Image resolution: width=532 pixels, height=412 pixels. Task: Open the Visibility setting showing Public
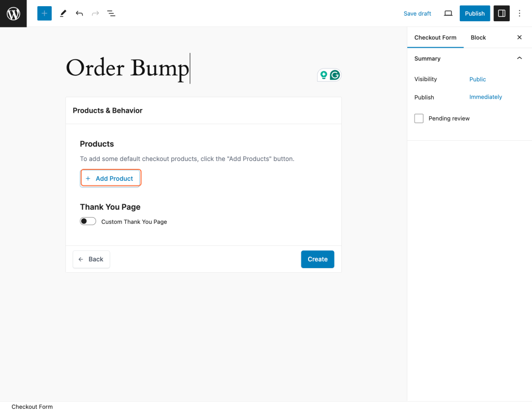[x=477, y=79]
